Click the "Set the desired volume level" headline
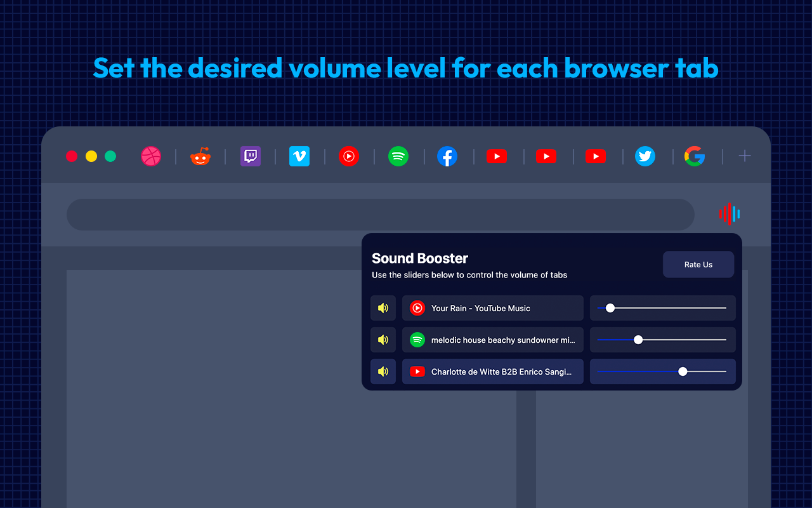 coord(406,68)
